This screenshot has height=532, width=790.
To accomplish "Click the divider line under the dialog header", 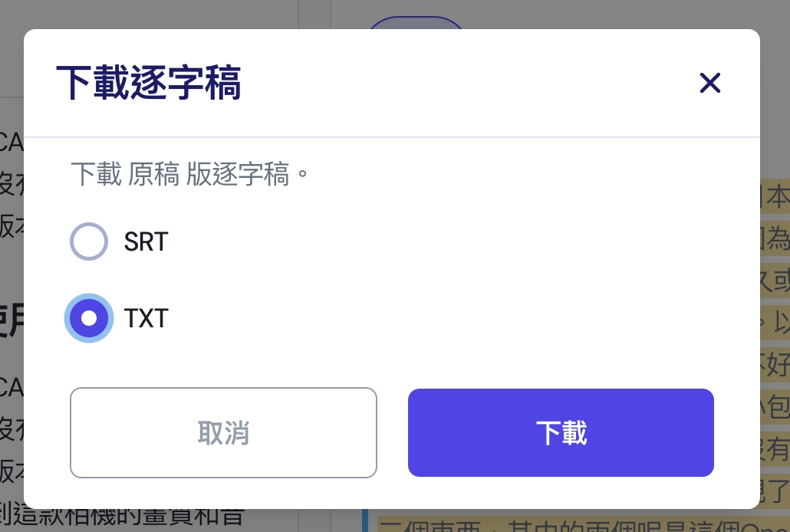I will click(391, 136).
